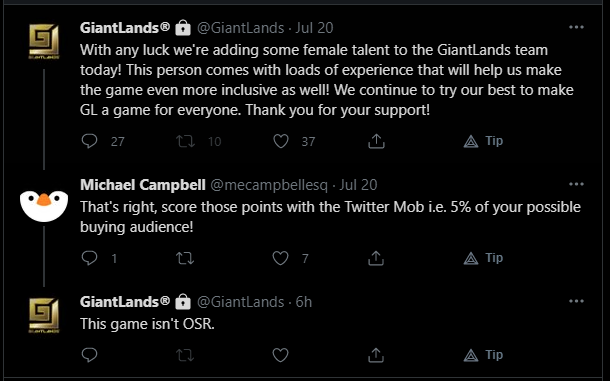Screen dimensions: 610x381
Task: Share Michael Campbell's tweet
Action: point(376,258)
